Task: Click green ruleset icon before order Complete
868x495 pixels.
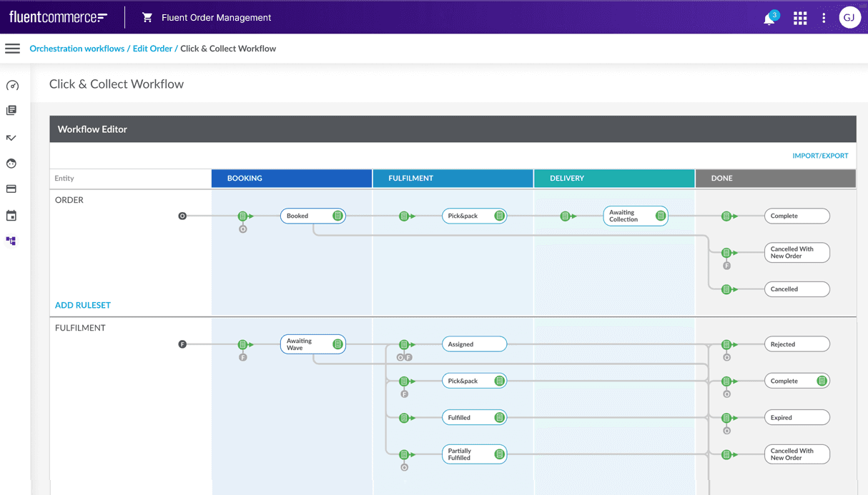Action: pos(726,216)
